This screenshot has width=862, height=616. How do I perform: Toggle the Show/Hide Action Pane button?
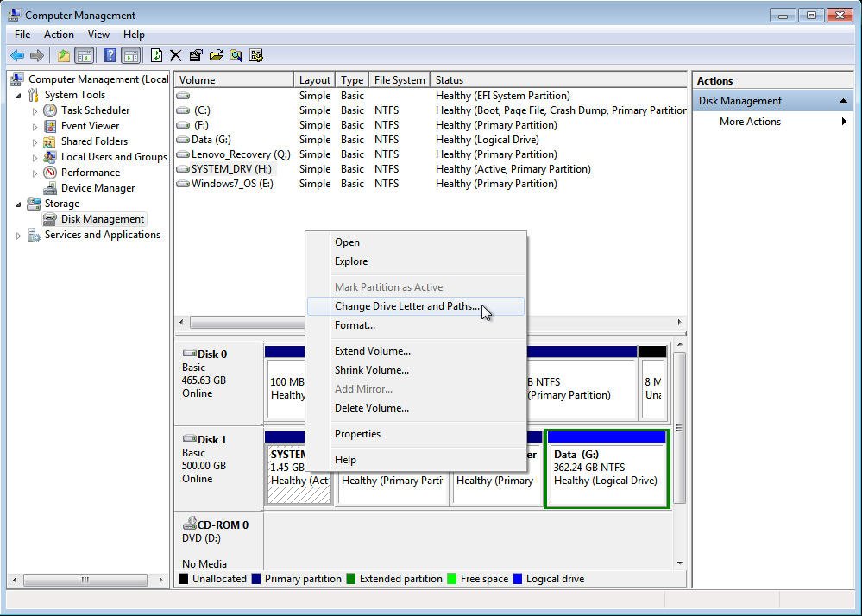click(x=130, y=55)
